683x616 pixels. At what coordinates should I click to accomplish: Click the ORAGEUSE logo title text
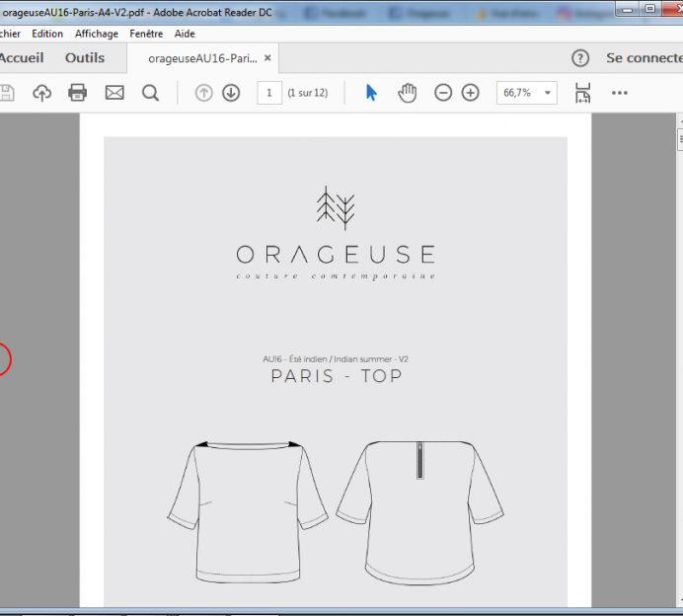click(336, 255)
